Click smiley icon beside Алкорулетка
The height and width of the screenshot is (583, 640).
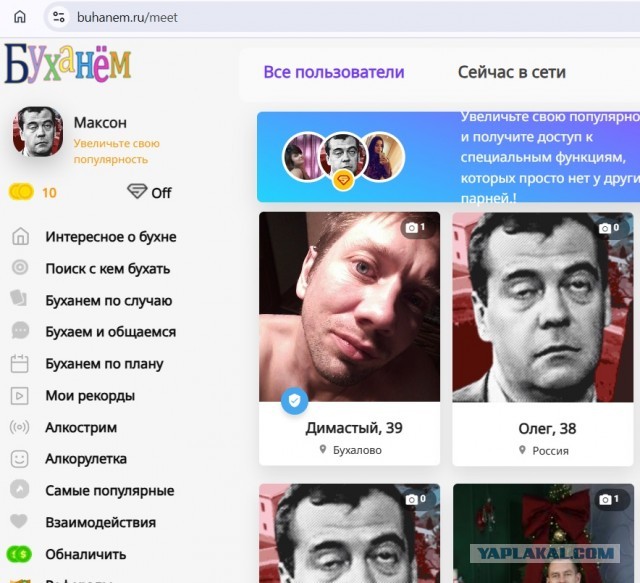pyautogui.click(x=19, y=459)
